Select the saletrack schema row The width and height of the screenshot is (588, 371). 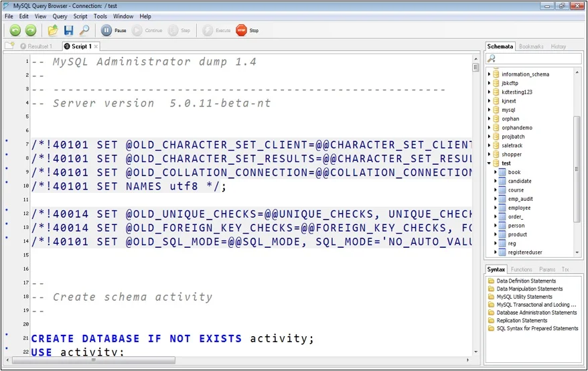[512, 145]
